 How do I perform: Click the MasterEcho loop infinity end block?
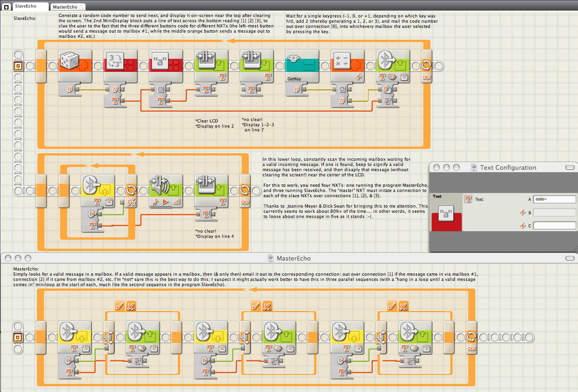[472, 337]
